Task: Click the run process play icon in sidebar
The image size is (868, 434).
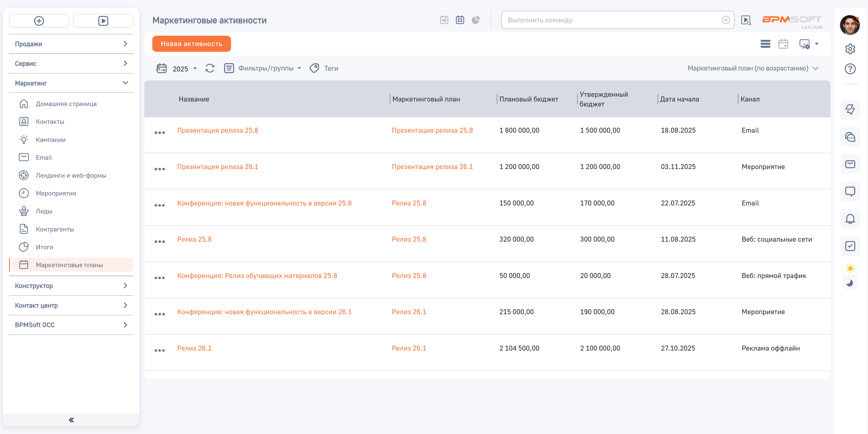Action: point(103,21)
